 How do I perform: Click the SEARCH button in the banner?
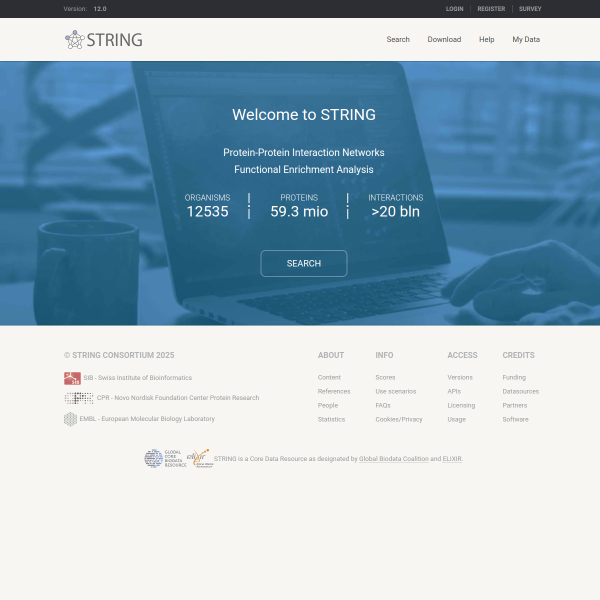[304, 263]
